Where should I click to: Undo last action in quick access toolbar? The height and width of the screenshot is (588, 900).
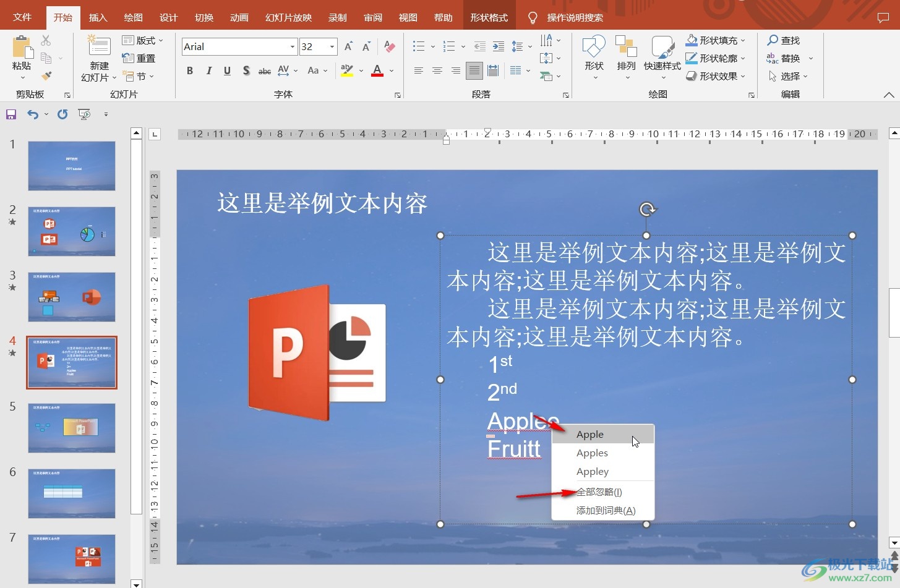pyautogui.click(x=33, y=114)
